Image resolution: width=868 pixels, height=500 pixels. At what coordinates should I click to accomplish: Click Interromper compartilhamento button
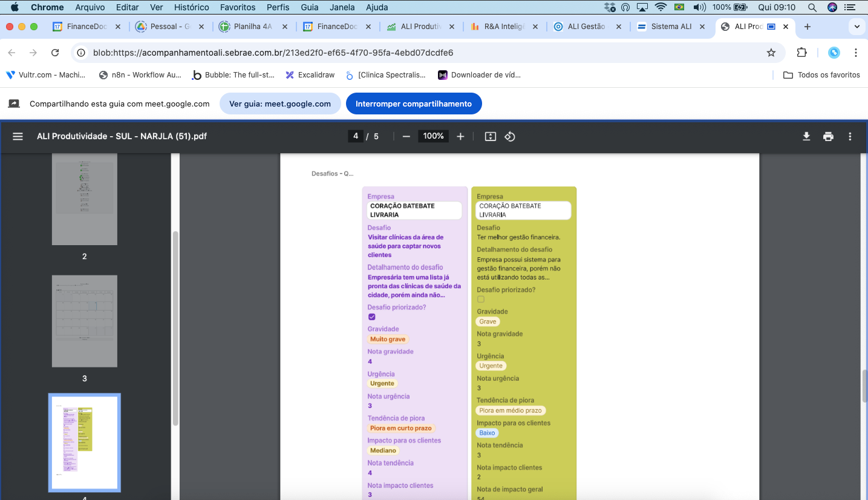point(414,104)
